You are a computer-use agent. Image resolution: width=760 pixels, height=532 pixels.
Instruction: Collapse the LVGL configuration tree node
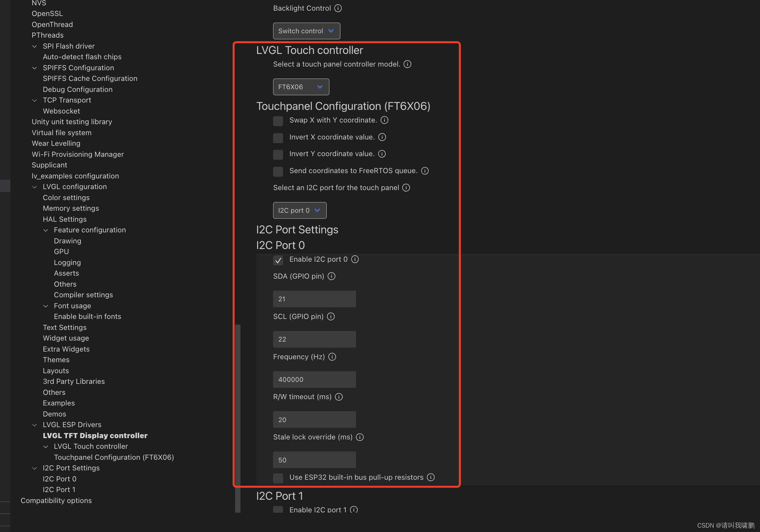coord(35,187)
